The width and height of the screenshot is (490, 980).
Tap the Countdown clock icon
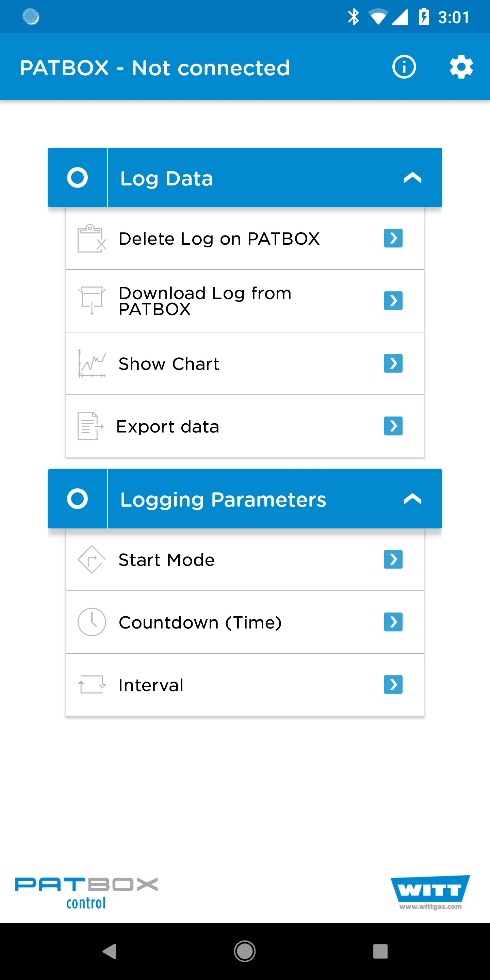pyautogui.click(x=92, y=622)
